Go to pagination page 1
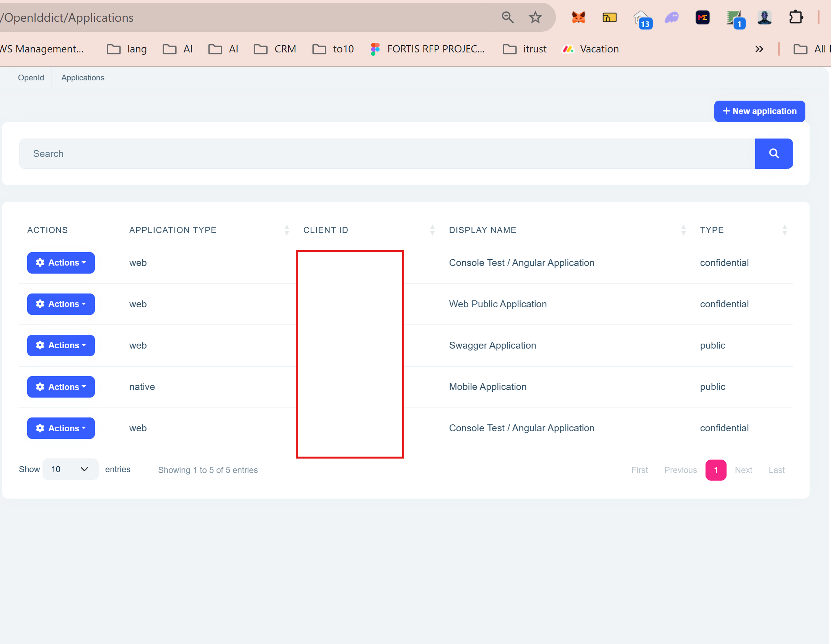 click(715, 470)
